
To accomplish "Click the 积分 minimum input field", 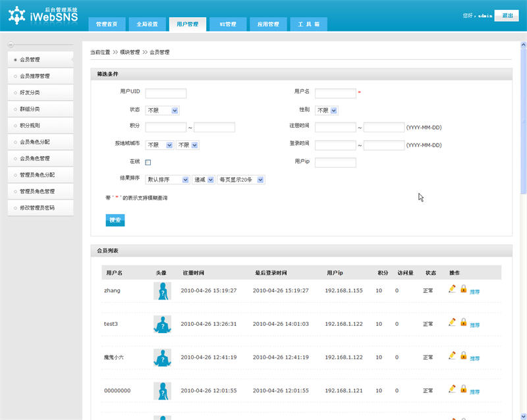I will [x=166, y=127].
